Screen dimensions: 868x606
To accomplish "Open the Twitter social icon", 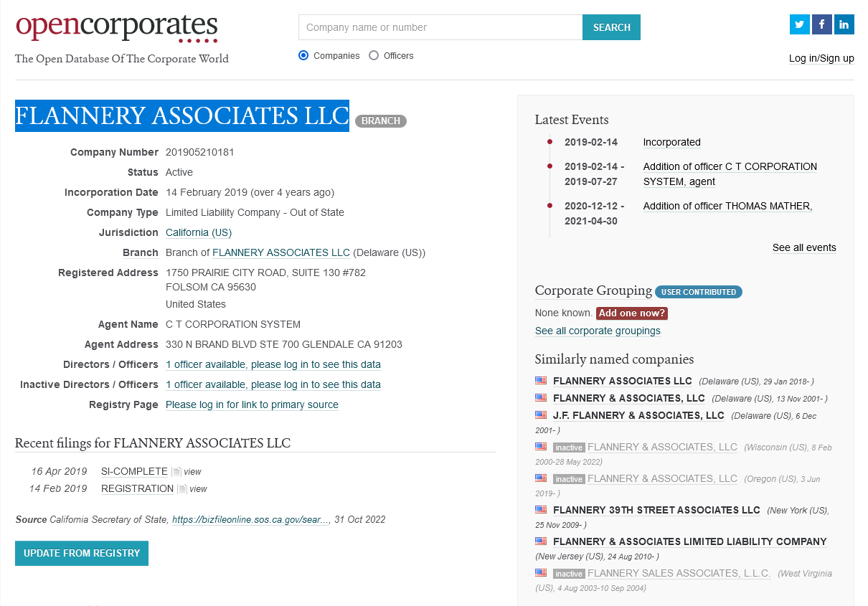I will tap(800, 24).
